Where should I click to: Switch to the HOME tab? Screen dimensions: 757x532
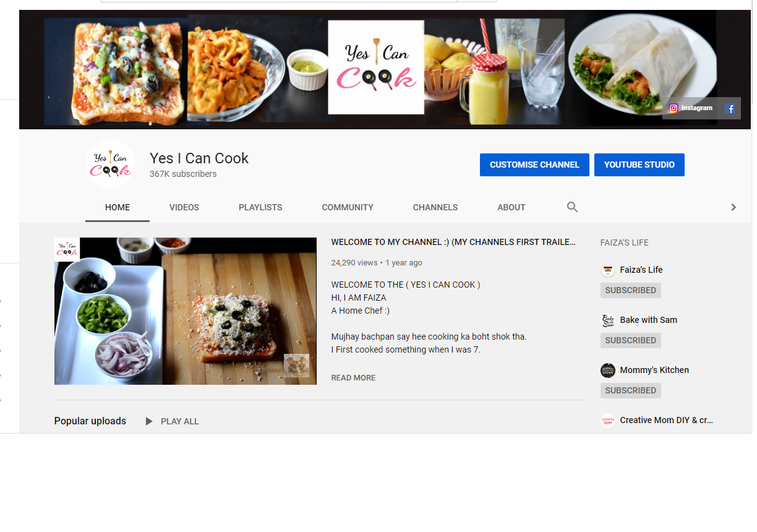(118, 207)
